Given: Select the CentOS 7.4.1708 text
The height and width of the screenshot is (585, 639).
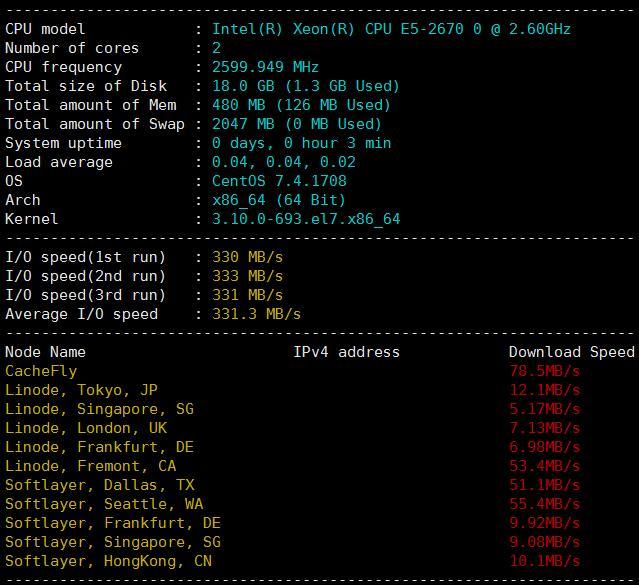Looking at the screenshot, I should coord(279,181).
